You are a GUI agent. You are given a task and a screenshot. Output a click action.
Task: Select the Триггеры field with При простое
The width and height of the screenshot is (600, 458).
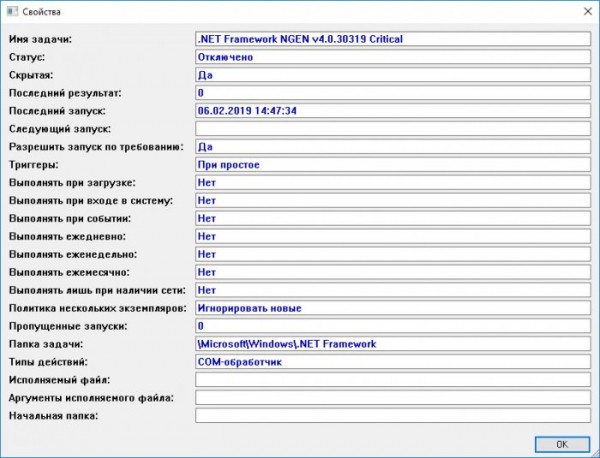click(x=393, y=165)
